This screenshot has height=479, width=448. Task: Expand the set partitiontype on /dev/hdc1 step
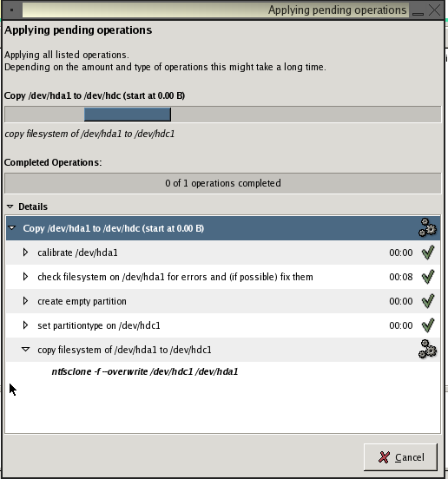(x=25, y=325)
